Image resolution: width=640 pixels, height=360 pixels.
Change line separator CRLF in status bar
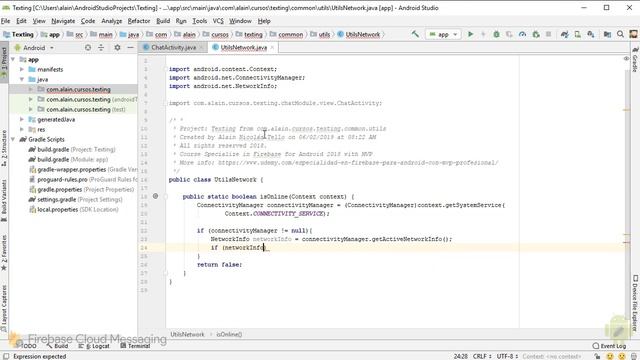click(482, 356)
